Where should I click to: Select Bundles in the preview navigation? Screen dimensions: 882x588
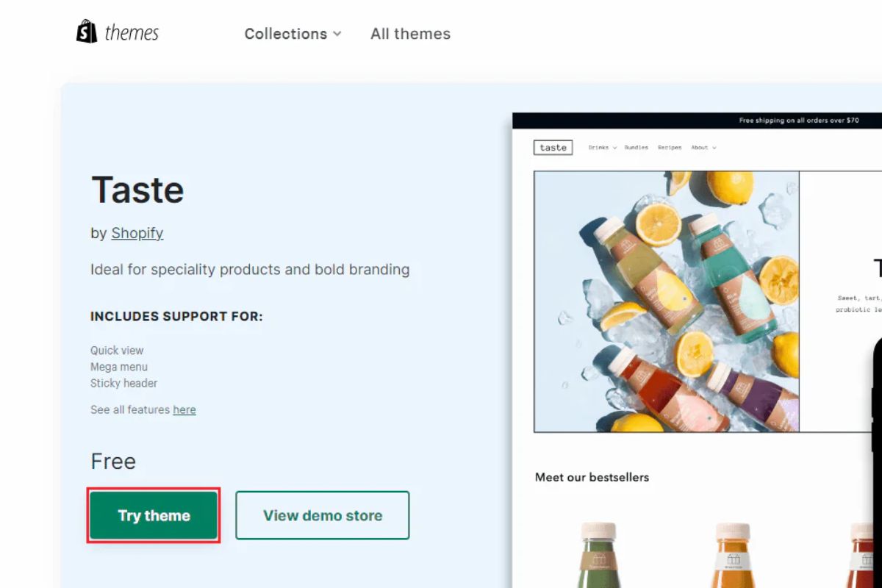coord(637,148)
